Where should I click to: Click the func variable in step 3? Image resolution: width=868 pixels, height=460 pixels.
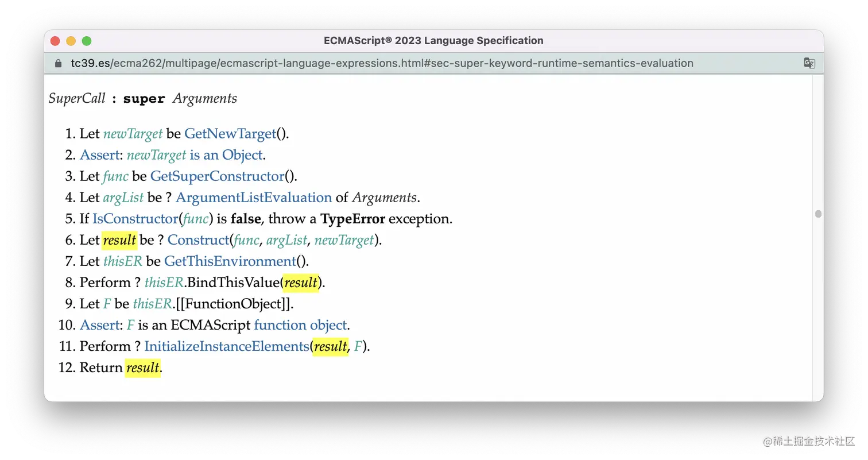(x=115, y=176)
